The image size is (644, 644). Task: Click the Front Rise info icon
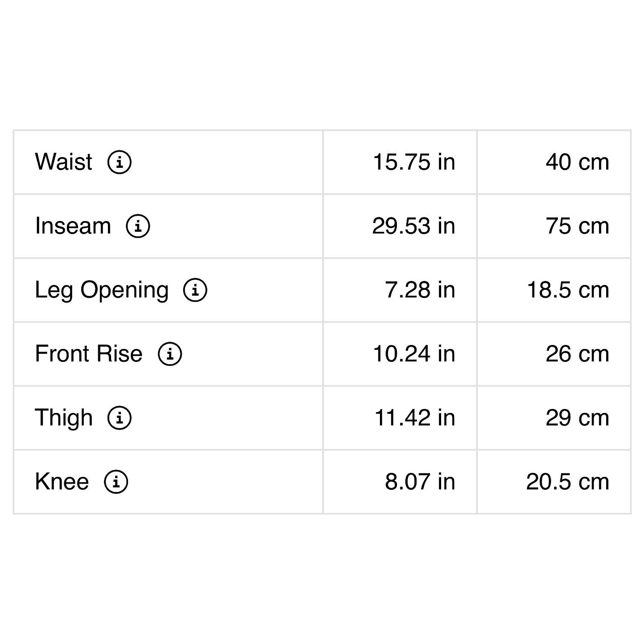(x=170, y=354)
